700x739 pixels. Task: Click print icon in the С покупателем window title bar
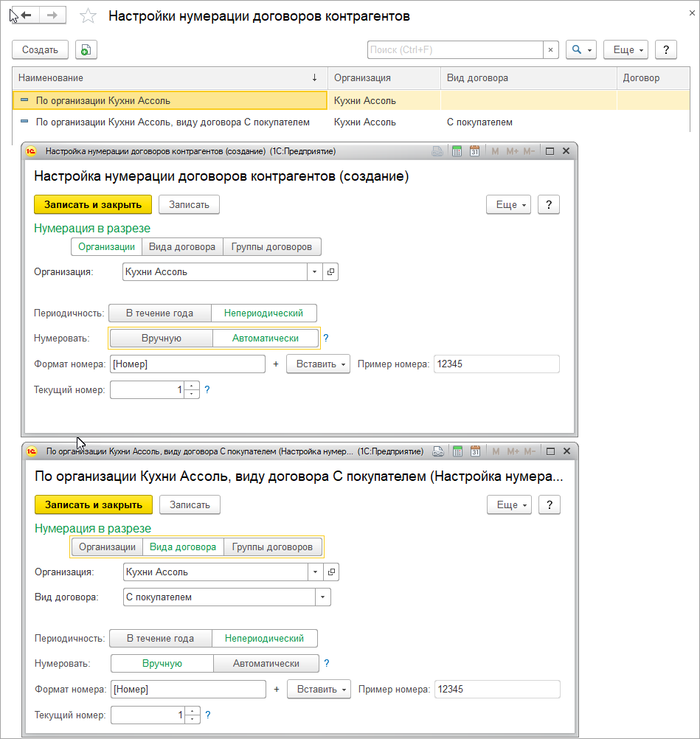tap(438, 451)
